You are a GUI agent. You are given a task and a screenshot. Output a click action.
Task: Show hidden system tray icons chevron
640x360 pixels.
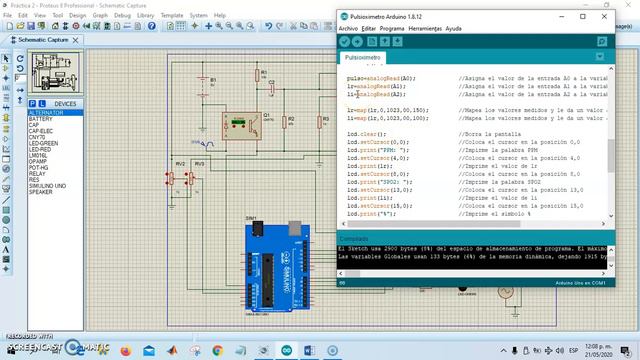[504, 351]
